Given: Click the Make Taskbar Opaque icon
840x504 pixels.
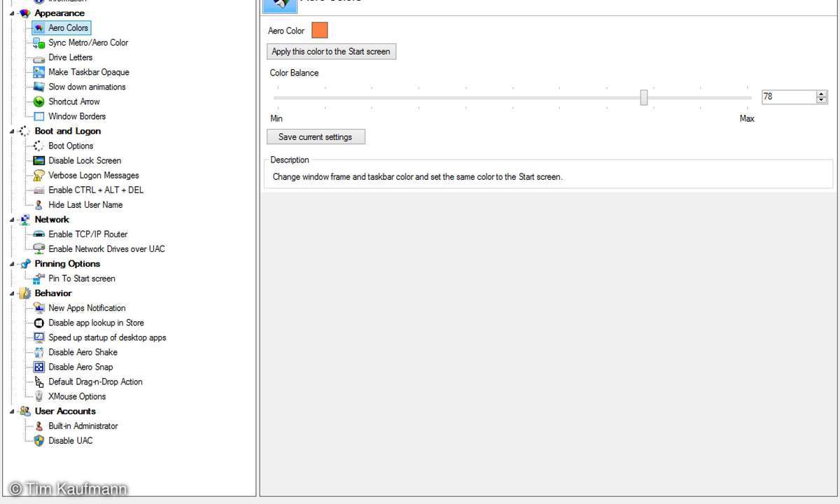Looking at the screenshot, I should point(39,72).
